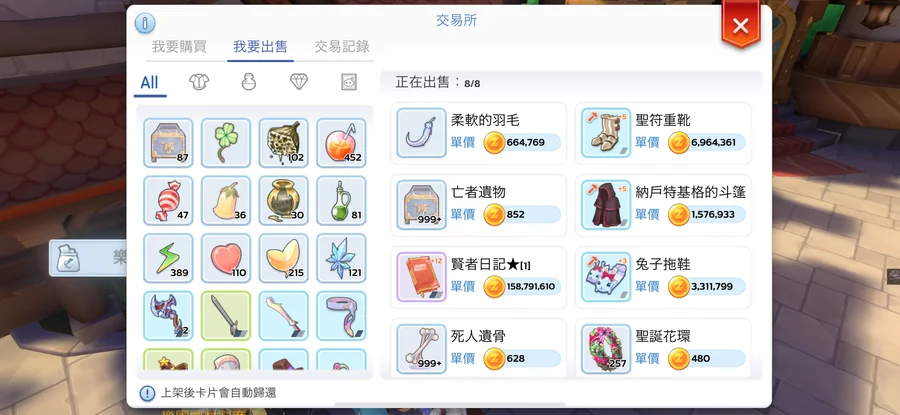Viewport: 900px width, 415px height.
Task: Open the info icon beside 交易所 title
Action: click(145, 24)
